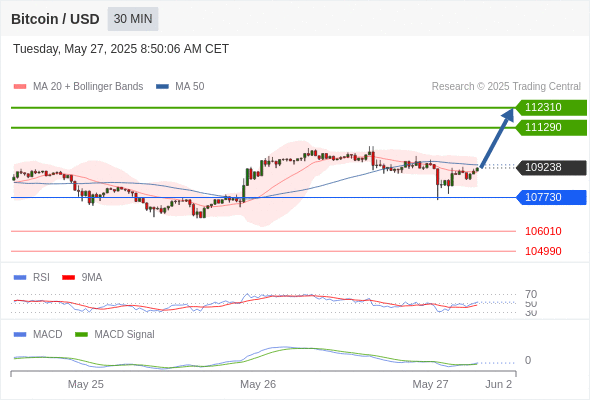Image resolution: width=590 pixels, height=400 pixels.
Task: Click the MACD Signal green legend marker
Action: (81, 335)
